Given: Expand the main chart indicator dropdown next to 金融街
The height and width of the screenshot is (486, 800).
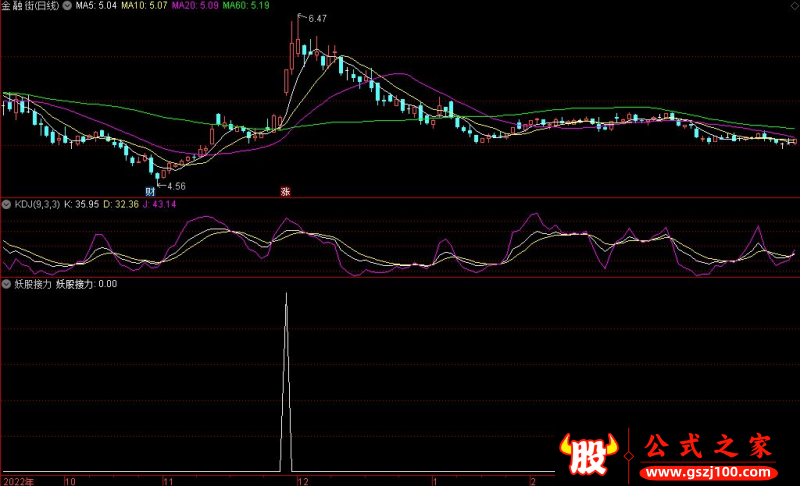Looking at the screenshot, I should 67,6.
